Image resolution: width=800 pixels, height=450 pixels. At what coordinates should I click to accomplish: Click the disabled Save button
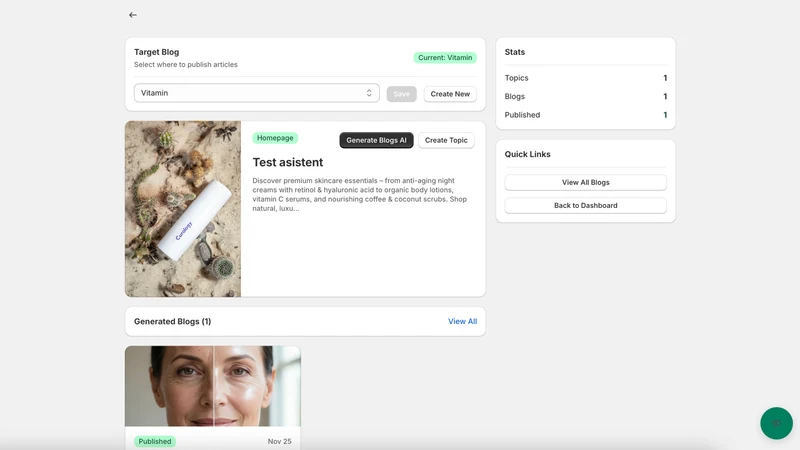click(401, 94)
